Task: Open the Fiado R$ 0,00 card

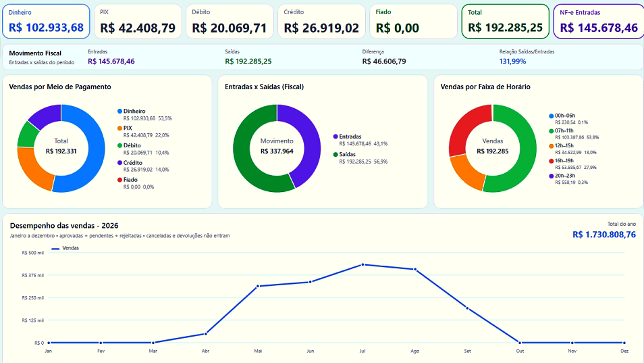Action: click(414, 22)
